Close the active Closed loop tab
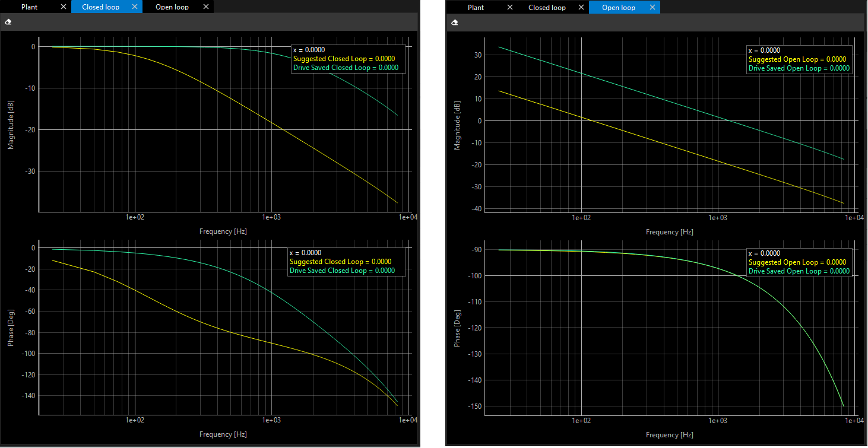The height and width of the screenshot is (448, 868). pyautogui.click(x=135, y=7)
